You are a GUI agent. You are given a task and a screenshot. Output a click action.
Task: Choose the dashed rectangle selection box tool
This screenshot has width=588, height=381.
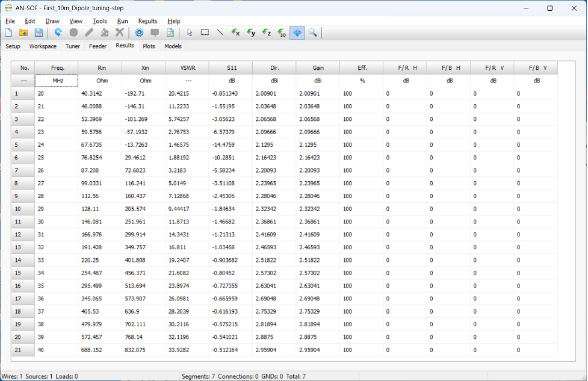[x=205, y=33]
